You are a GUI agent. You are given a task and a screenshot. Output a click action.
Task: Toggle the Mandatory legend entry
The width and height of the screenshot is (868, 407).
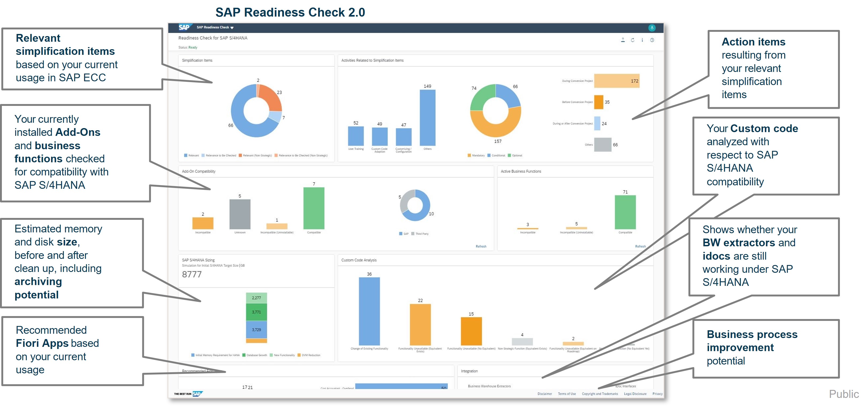476,156
